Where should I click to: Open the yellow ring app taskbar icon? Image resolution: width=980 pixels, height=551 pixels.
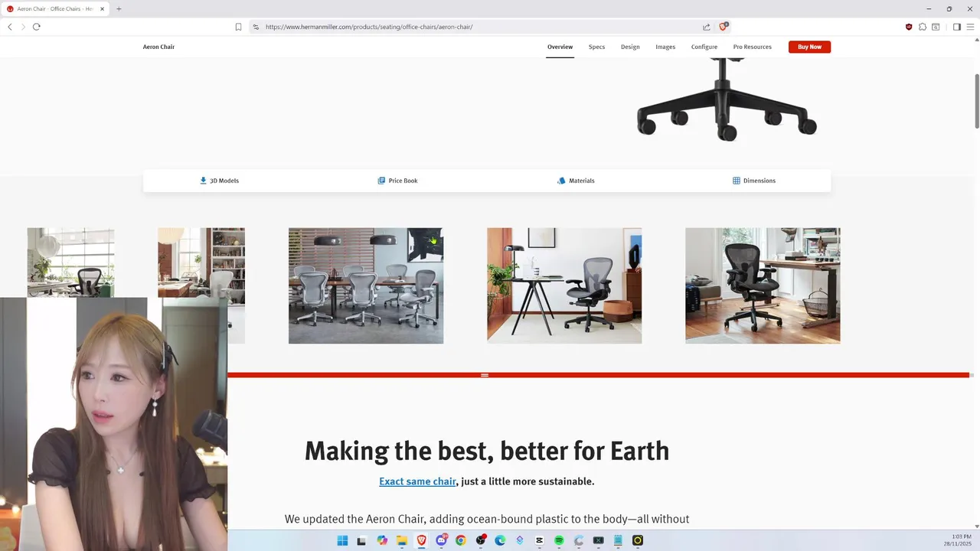(x=637, y=540)
